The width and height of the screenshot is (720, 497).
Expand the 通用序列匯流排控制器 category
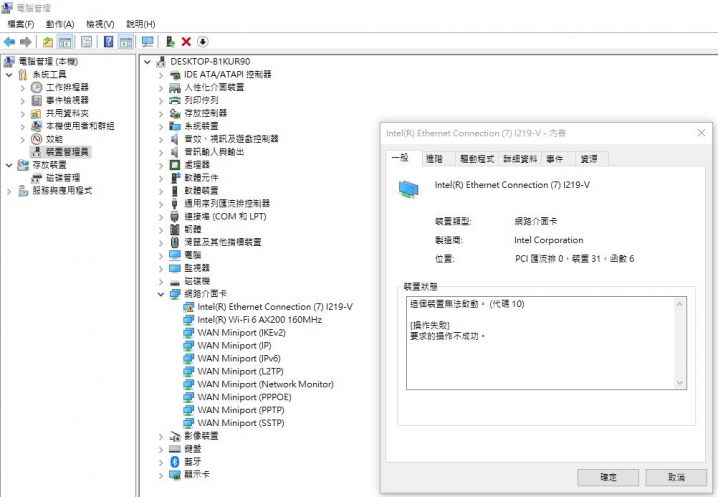click(x=160, y=203)
